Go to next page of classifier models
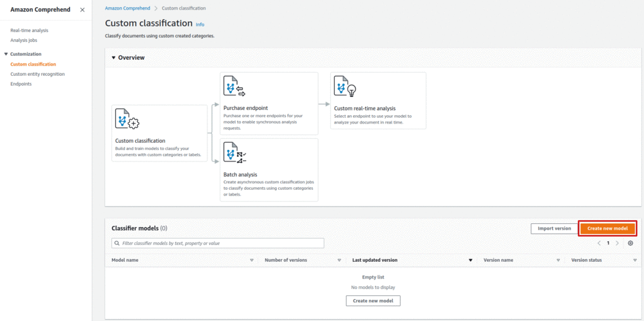 coord(617,243)
